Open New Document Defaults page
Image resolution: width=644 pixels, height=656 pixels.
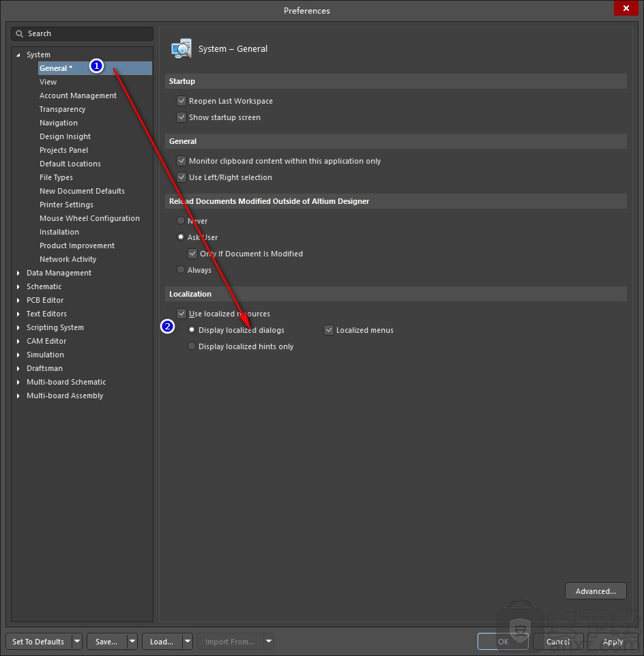(x=82, y=191)
